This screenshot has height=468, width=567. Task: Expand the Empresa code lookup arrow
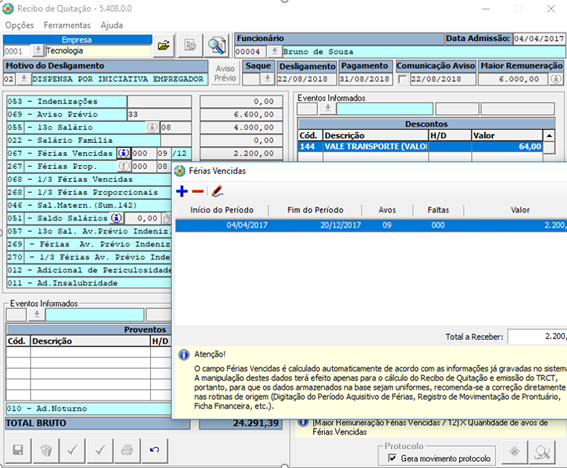38,51
